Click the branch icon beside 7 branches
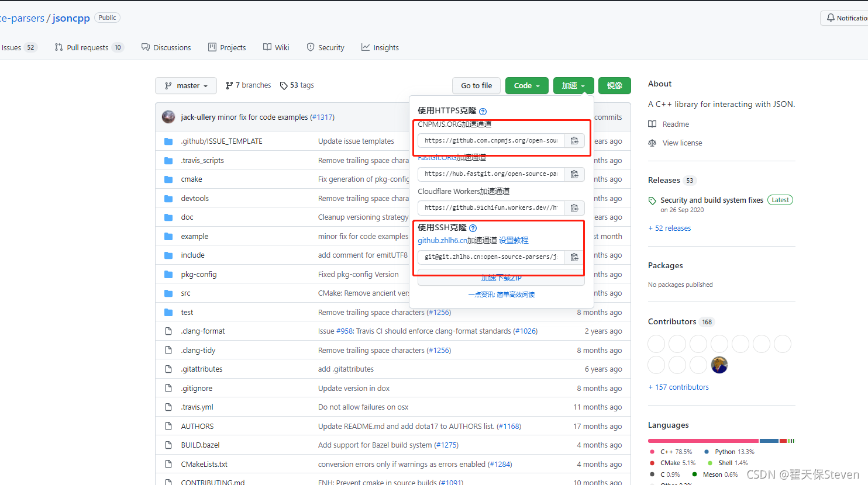The image size is (868, 485). [229, 85]
